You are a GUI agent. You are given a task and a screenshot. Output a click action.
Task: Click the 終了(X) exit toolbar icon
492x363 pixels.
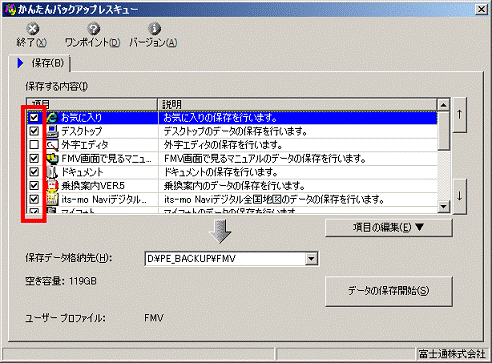pyautogui.click(x=32, y=29)
